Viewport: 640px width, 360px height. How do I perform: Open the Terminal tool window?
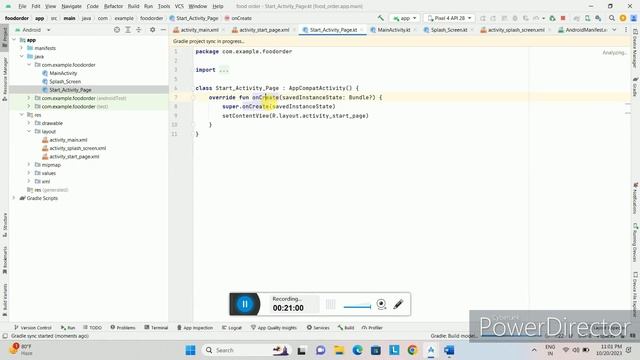[x=156, y=328]
